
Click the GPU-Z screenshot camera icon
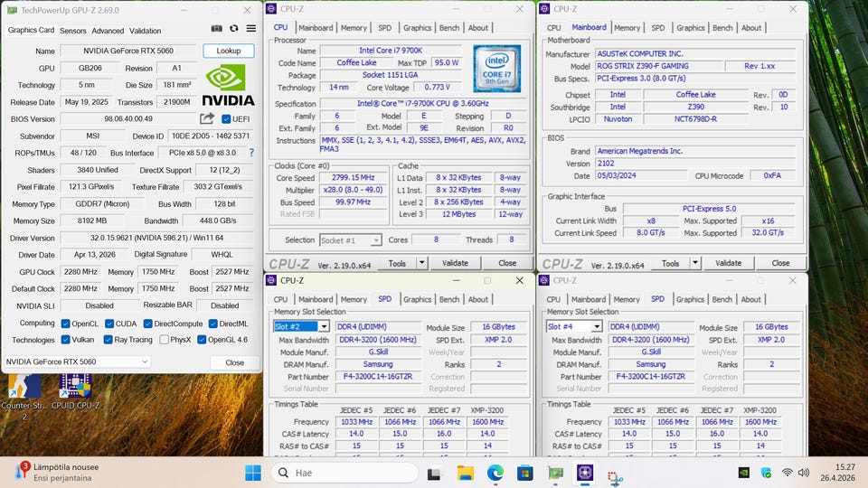point(217,30)
